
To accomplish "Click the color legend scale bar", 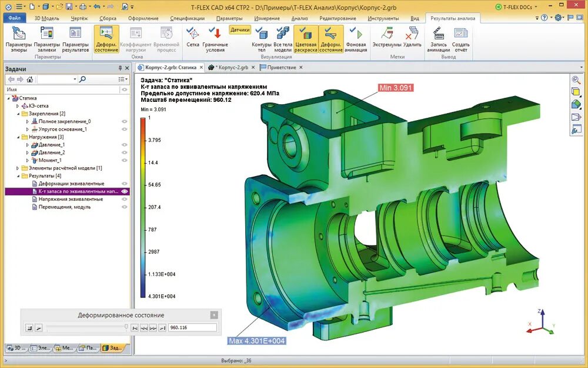I will pos(143,208).
